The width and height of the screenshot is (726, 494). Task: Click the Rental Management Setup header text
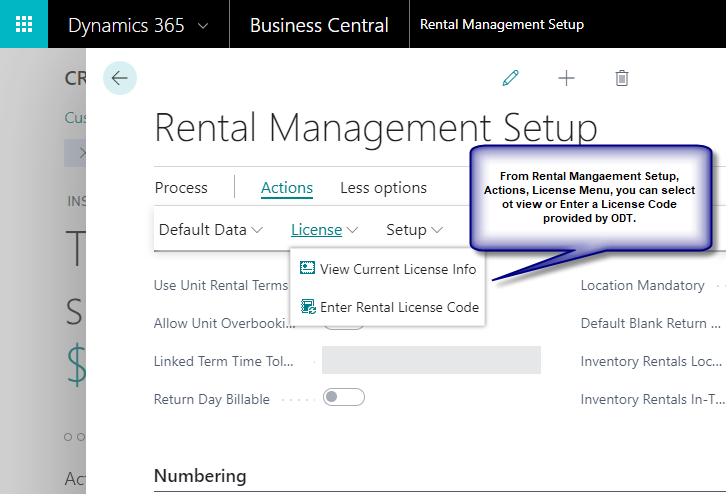tap(501, 24)
